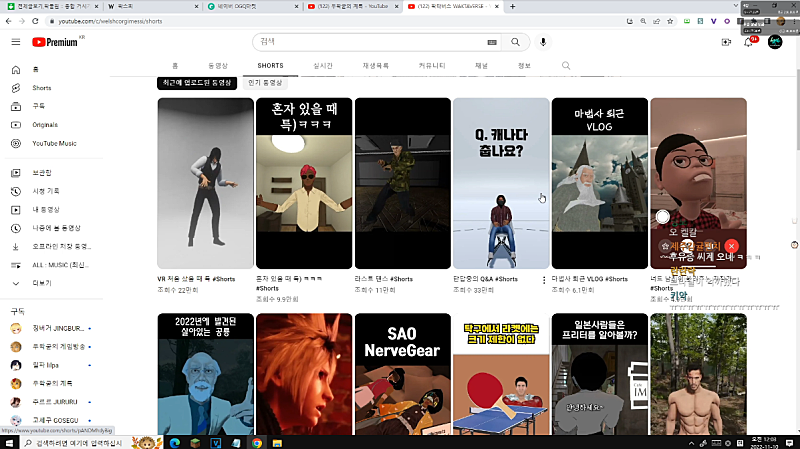Image resolution: width=800 pixels, height=449 pixels.
Task: Open options menu for 탄앙증의 Q&A short
Action: coord(544,280)
